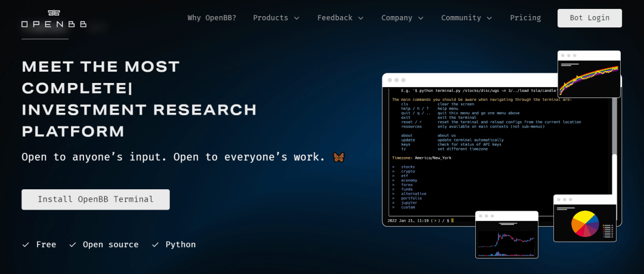Viewport: 644px width, 274px height.
Task: Click 'economy' in the terminal menu list
Action: click(409, 180)
